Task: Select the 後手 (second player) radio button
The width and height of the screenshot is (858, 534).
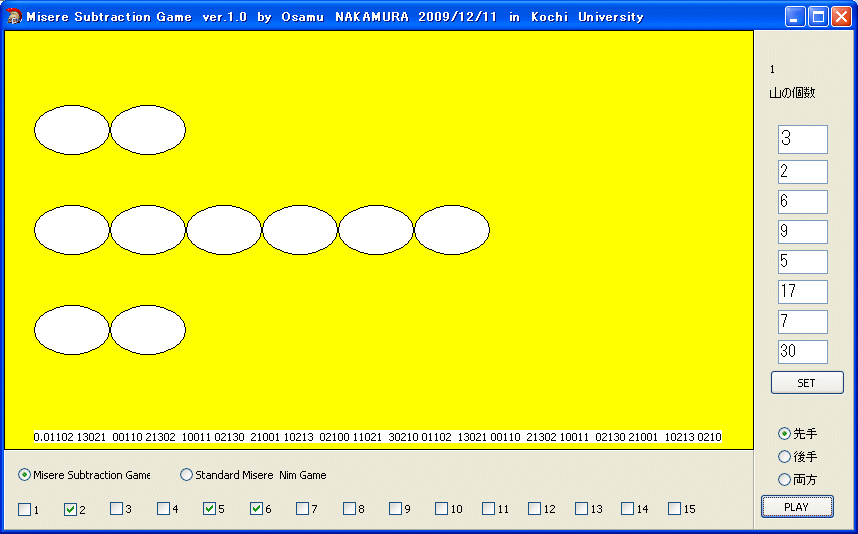Action: pyautogui.click(x=785, y=456)
